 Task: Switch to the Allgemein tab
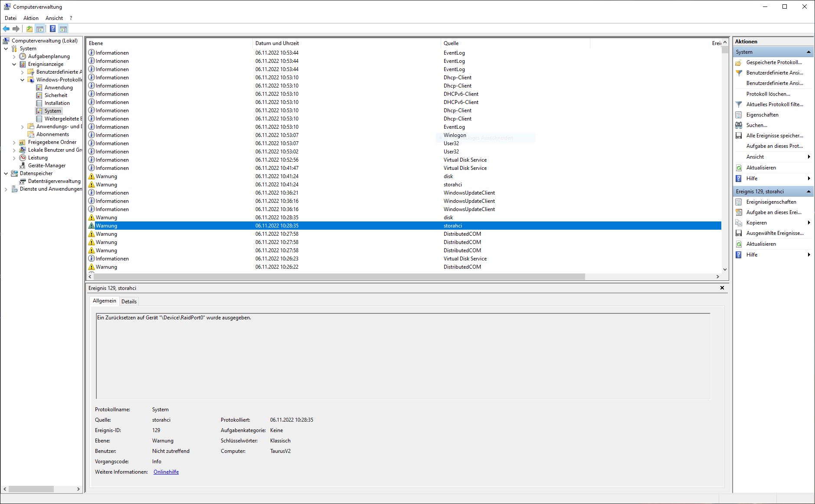[x=105, y=301]
